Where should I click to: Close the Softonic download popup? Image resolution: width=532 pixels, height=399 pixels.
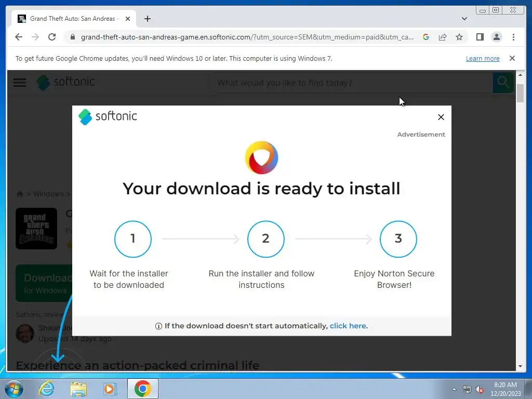pyautogui.click(x=441, y=117)
